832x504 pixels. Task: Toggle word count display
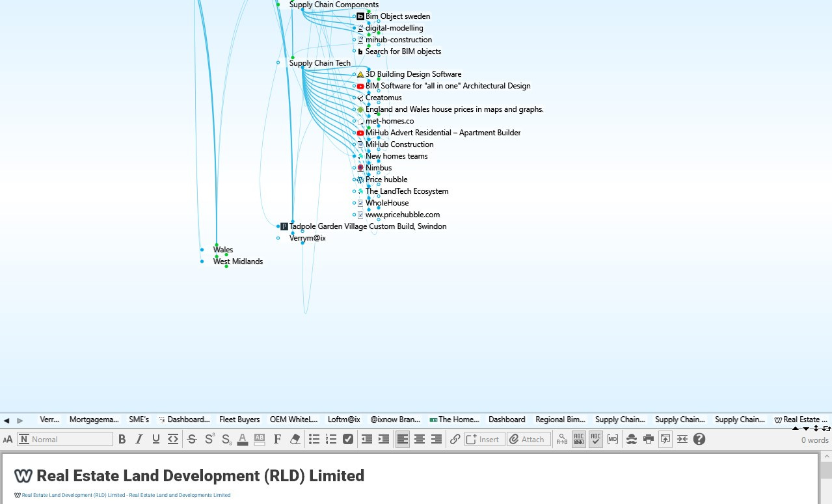[579, 440]
